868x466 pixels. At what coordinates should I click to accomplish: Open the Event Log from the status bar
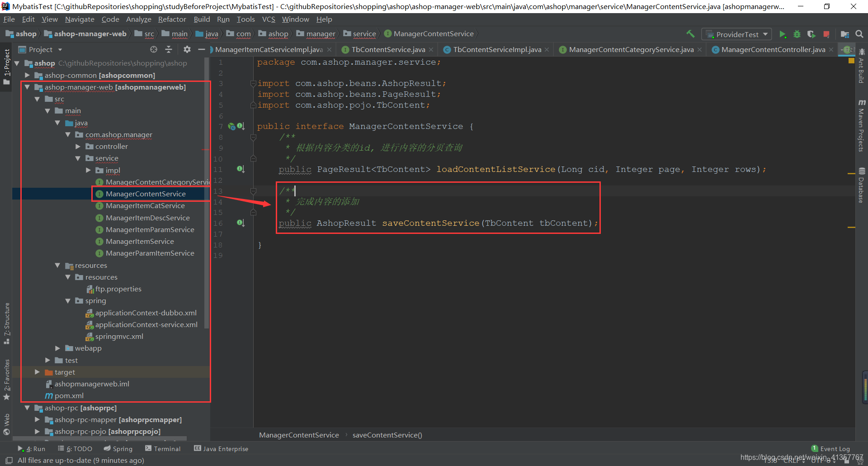click(830, 449)
